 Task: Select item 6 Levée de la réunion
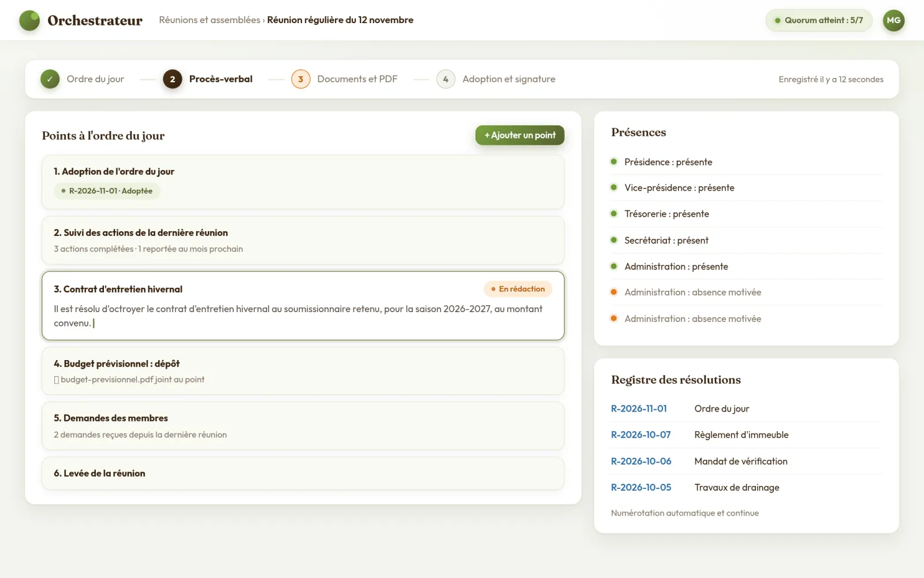click(x=303, y=473)
